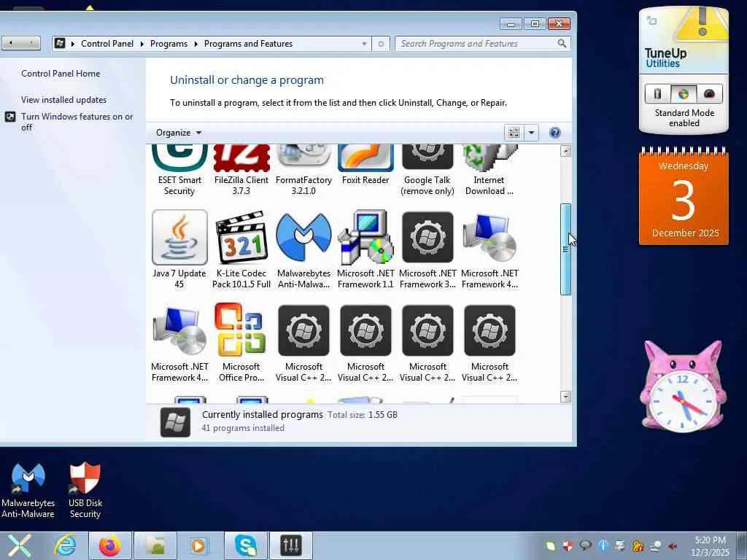Click Programs breadcrumb segment
Screen dimensions: 747x560
point(169,44)
